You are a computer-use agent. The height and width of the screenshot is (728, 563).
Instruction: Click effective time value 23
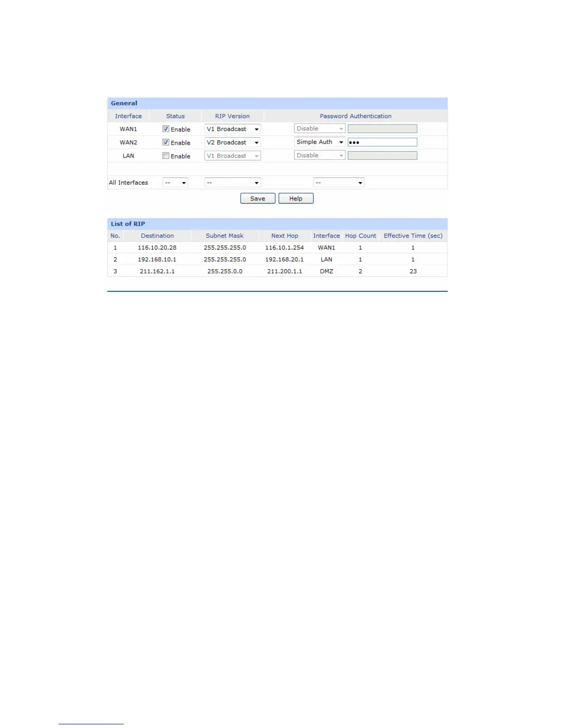[413, 272]
